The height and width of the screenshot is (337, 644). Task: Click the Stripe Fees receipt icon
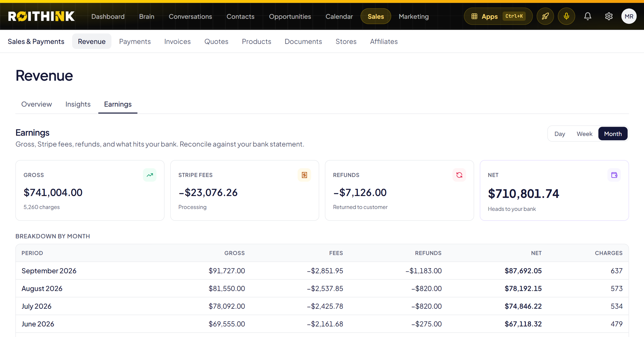304,175
